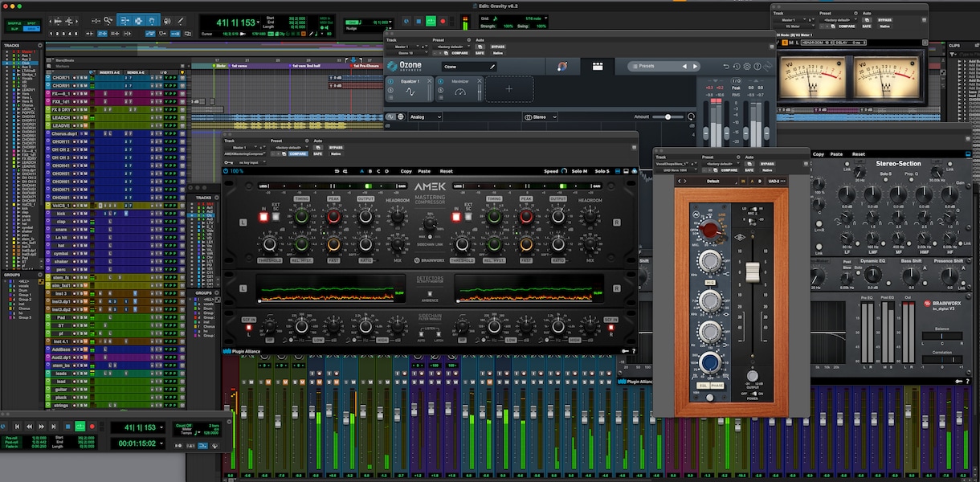This screenshot has height=482, width=980.
Task: Switch to settings slot C in AMEK
Action: pyautogui.click(x=380, y=171)
